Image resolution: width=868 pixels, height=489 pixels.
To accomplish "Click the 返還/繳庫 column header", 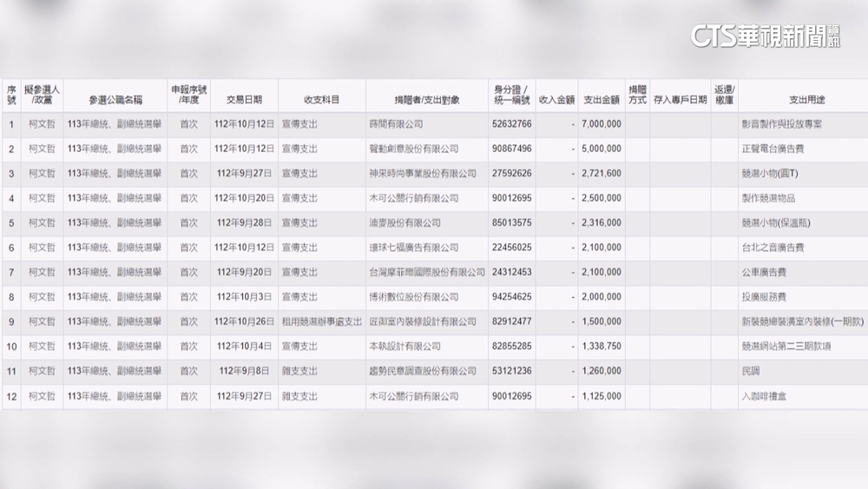I will pos(724,95).
